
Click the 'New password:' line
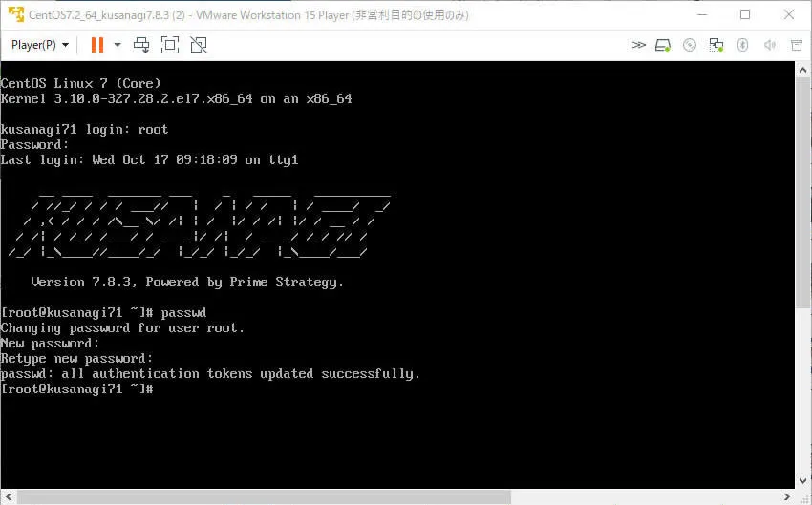tap(50, 343)
